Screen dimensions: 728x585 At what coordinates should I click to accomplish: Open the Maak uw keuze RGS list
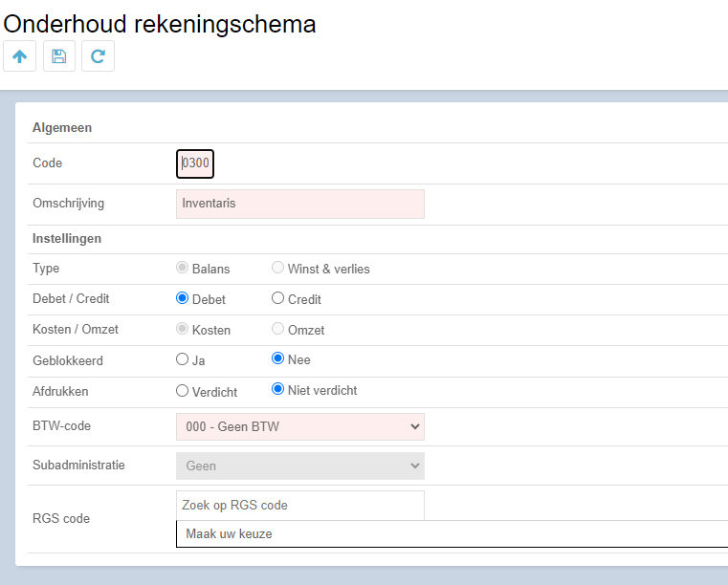452,534
